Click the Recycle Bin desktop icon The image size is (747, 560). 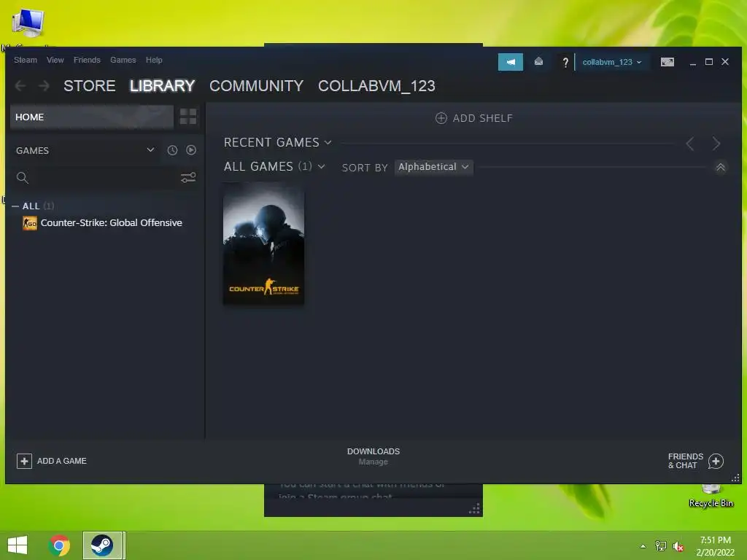click(x=711, y=495)
